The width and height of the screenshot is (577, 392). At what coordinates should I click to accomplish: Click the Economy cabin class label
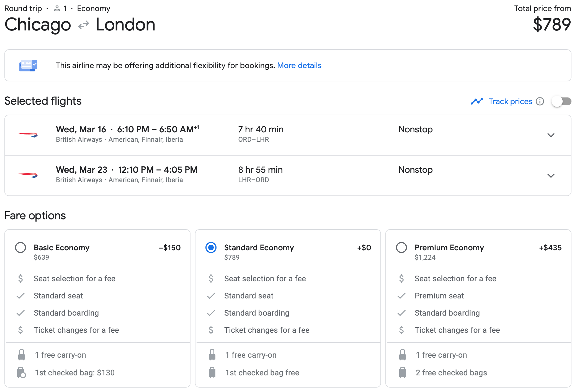click(x=94, y=9)
